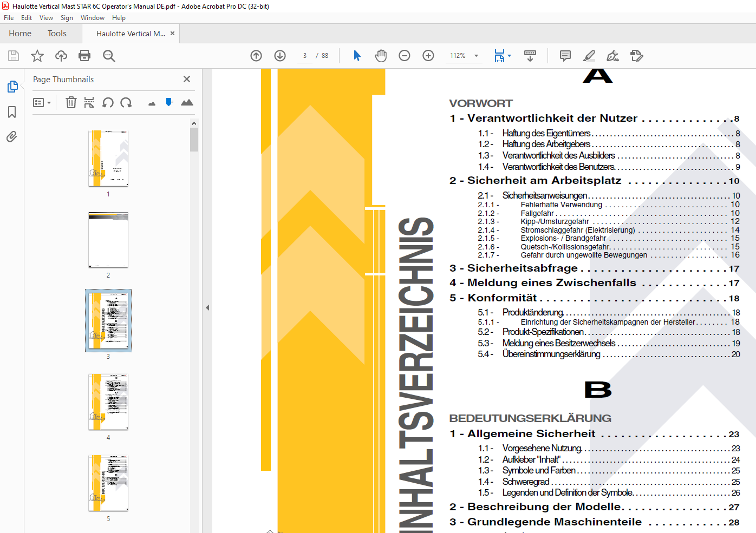Rotate page counterclockwise
The image size is (756, 533).
(x=108, y=102)
